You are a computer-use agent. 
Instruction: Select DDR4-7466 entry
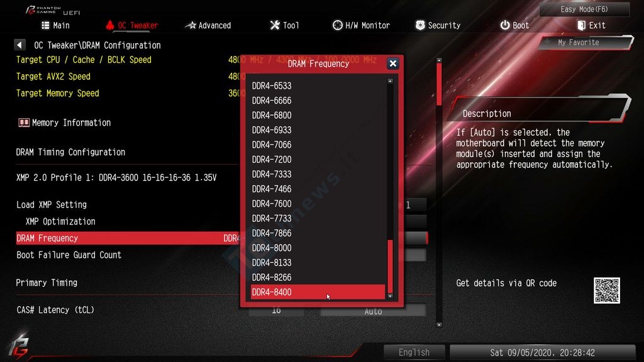click(x=318, y=189)
